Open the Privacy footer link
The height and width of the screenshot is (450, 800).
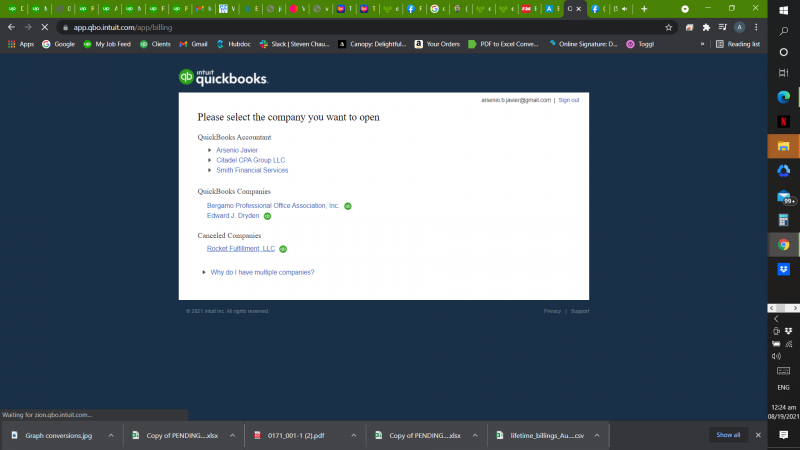tap(552, 311)
